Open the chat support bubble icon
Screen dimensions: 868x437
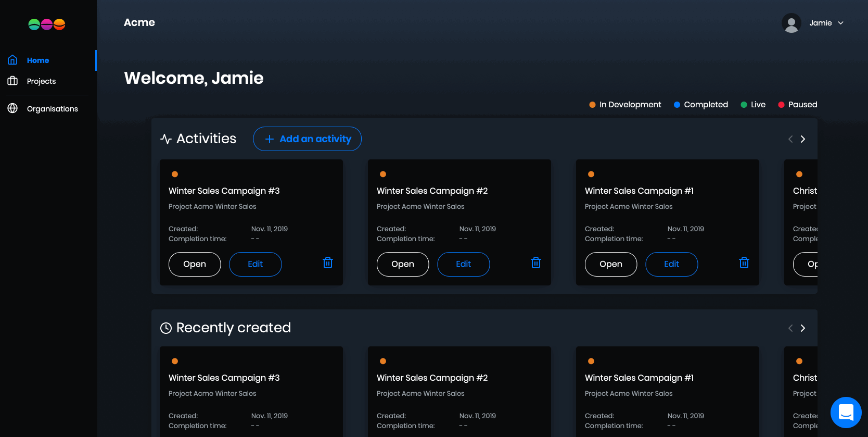846,413
